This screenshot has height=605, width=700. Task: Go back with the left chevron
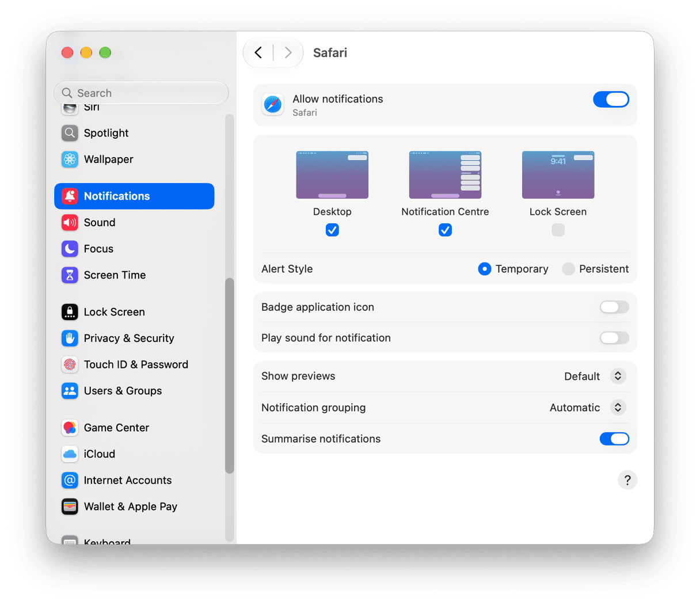point(258,53)
